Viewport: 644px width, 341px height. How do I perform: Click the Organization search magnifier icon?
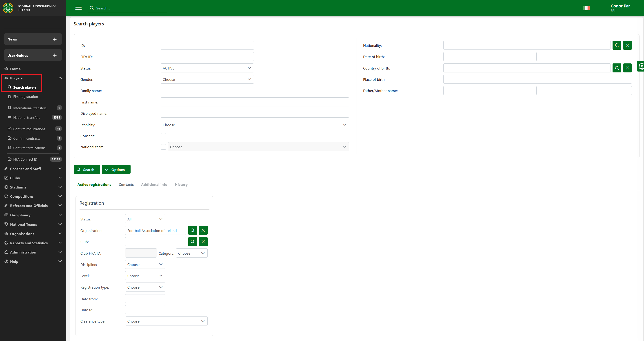pos(193,230)
